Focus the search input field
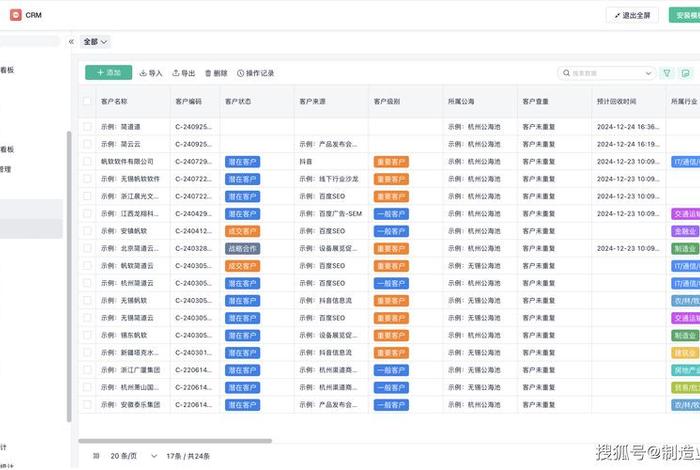Screen dimensions: 700x470 click(x=607, y=73)
